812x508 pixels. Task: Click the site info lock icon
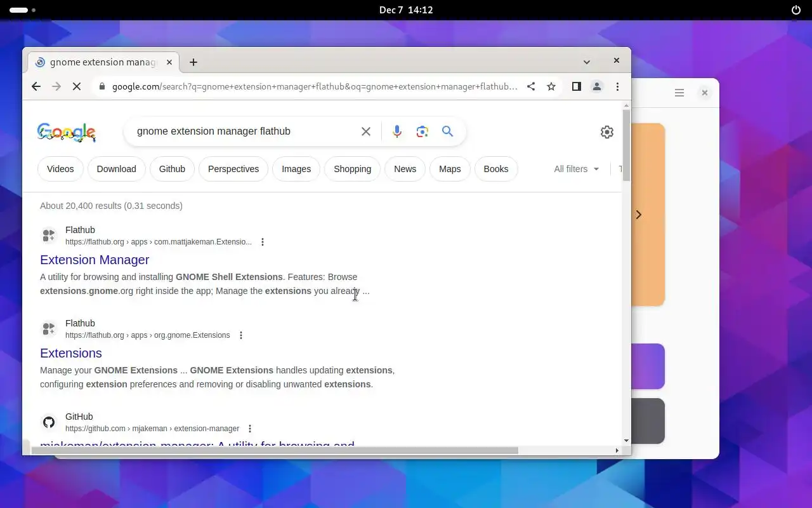(x=101, y=86)
